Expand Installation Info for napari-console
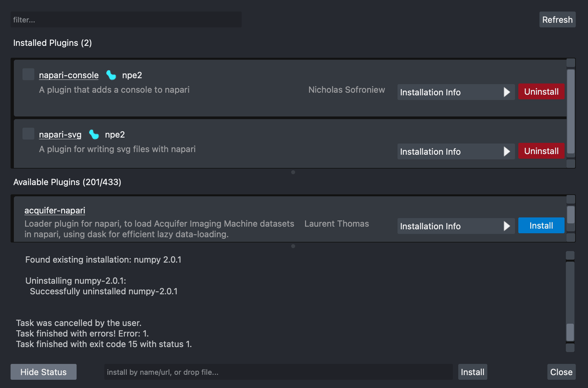 pos(456,92)
